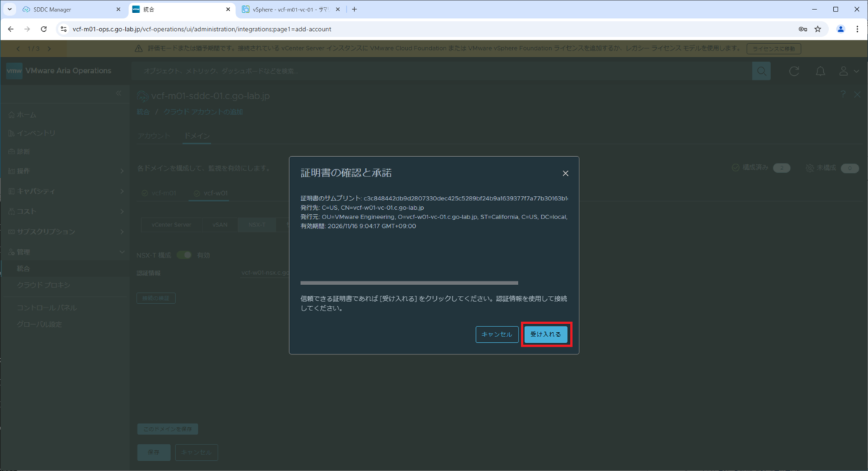Click the 保存 button at page bottom
The width and height of the screenshot is (868, 471).
click(x=153, y=452)
